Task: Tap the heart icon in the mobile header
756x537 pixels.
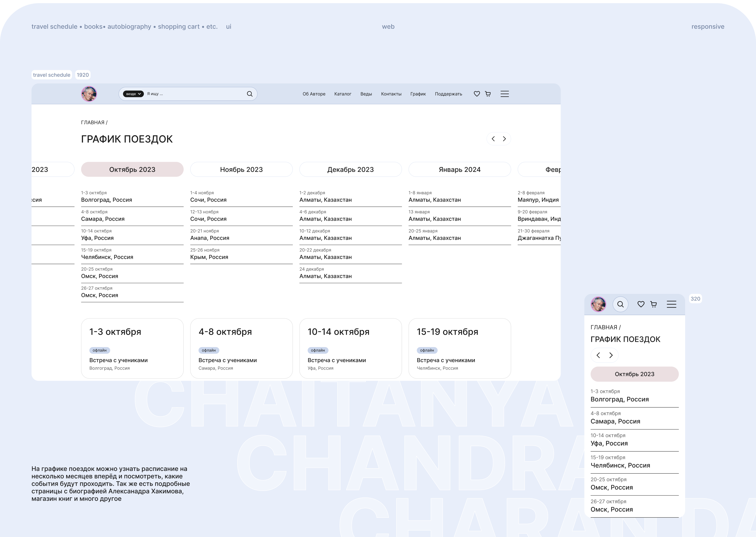Action: point(641,304)
